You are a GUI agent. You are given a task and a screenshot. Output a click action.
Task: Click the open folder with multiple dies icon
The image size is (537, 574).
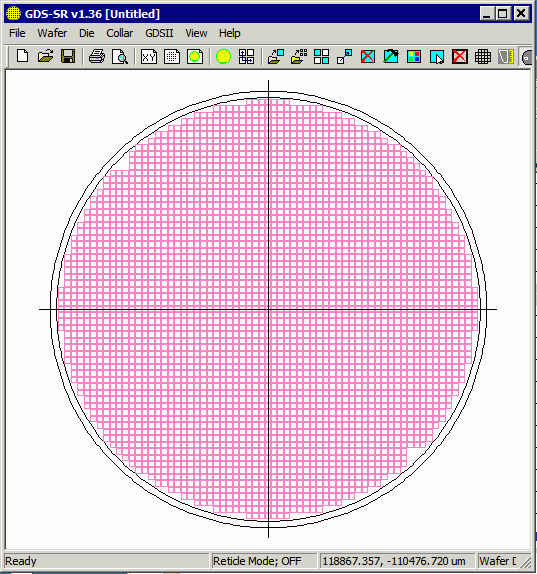299,56
